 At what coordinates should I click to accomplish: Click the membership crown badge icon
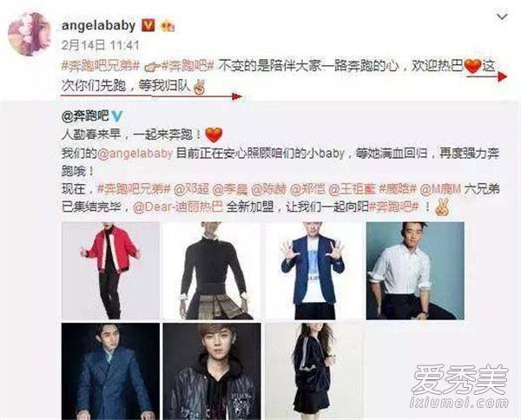(x=168, y=25)
